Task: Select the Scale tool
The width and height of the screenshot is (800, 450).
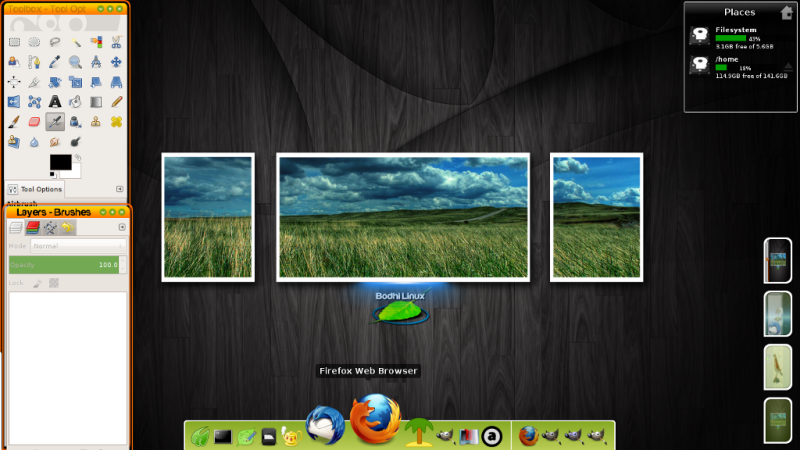Action: 75,82
